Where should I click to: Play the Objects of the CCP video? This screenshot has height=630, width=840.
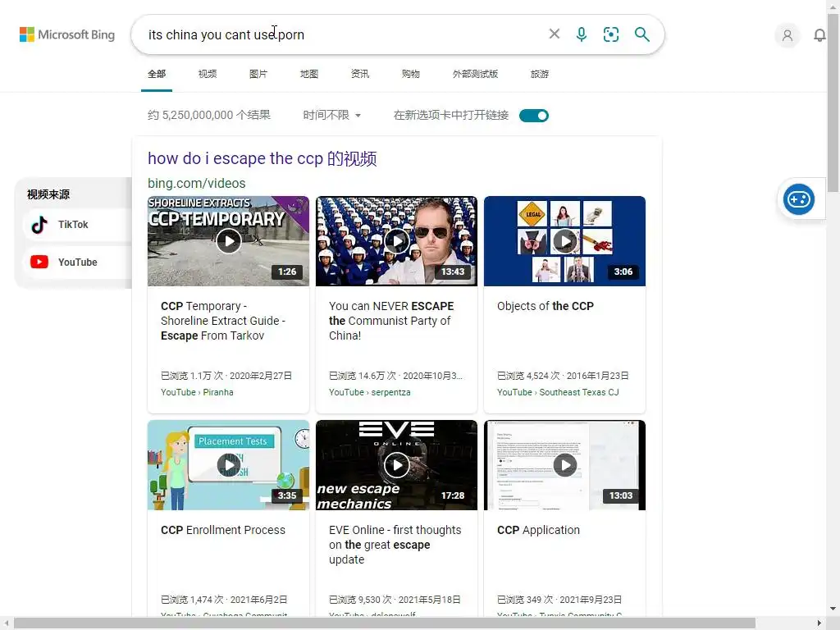564,241
